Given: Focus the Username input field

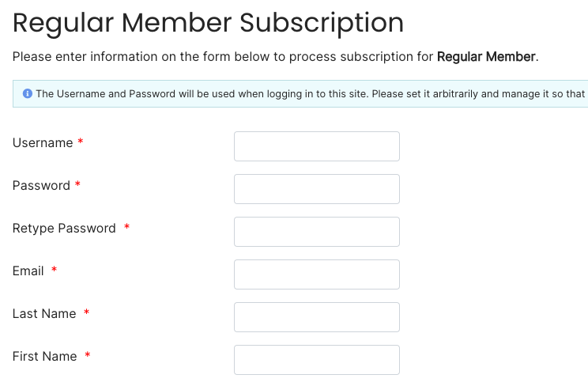Looking at the screenshot, I should click(317, 146).
